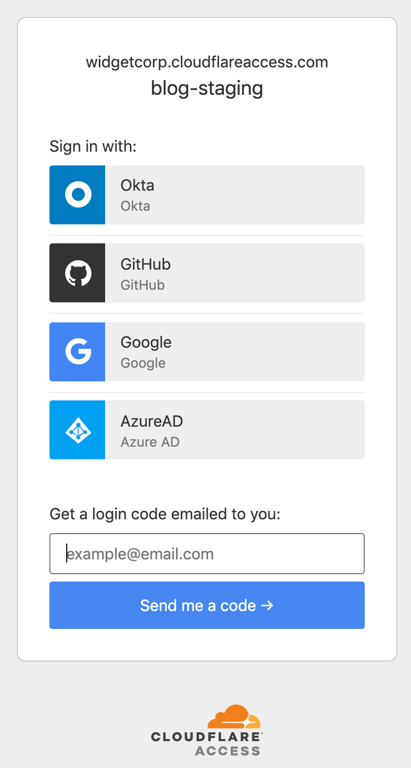
Task: Click the GitHub octocat icon
Action: tap(78, 273)
